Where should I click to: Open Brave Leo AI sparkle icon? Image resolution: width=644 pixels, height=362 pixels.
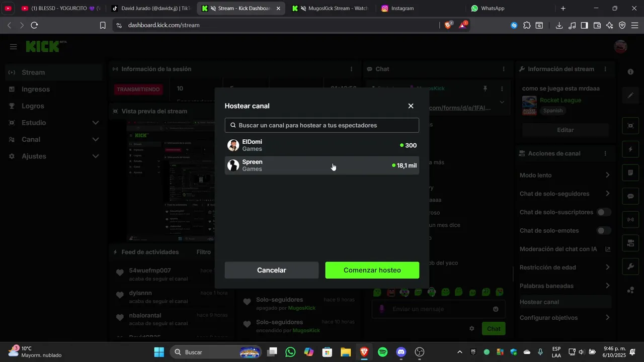[x=610, y=25]
